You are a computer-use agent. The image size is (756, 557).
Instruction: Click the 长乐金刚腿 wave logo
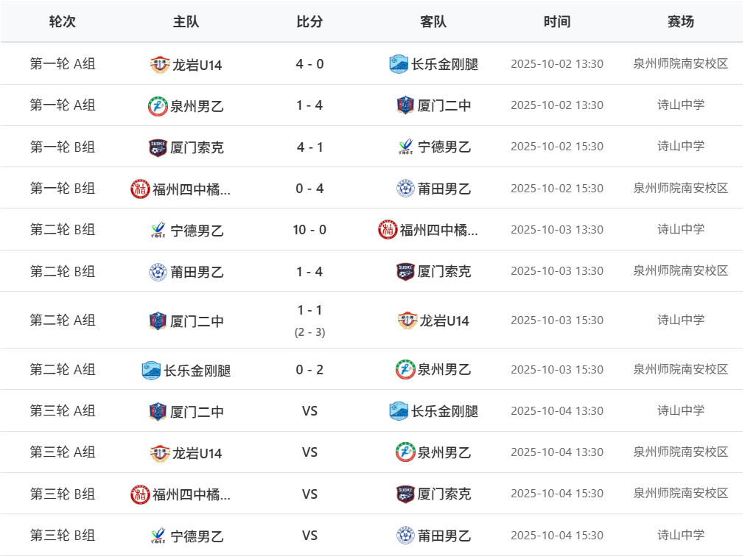(152, 370)
